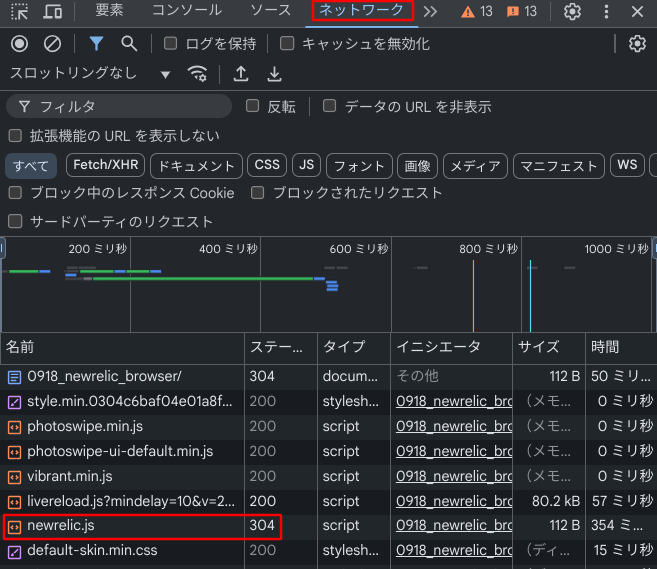The height and width of the screenshot is (569, 657).
Task: Check サードパーティのリクエスト
Action: pyautogui.click(x=15, y=221)
